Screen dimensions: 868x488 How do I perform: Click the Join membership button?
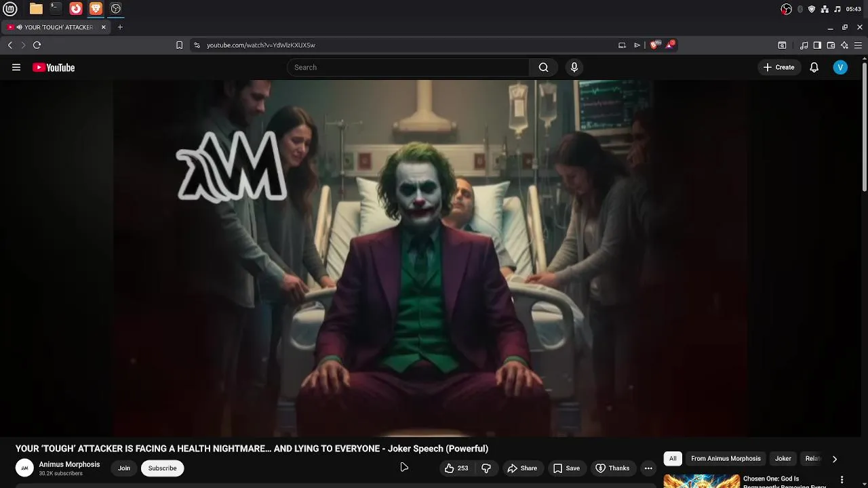pyautogui.click(x=124, y=468)
